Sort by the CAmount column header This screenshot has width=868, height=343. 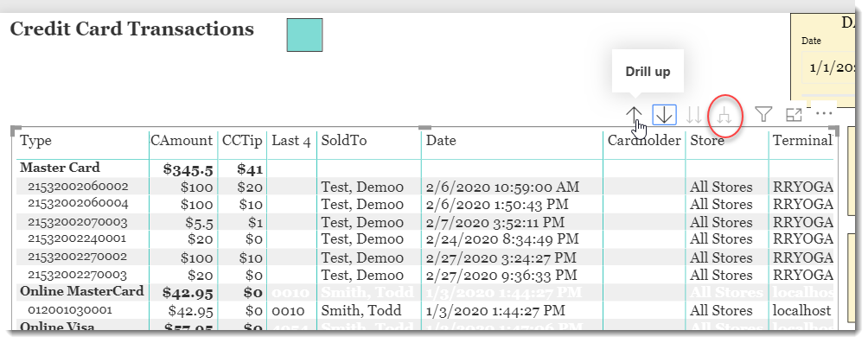click(182, 141)
